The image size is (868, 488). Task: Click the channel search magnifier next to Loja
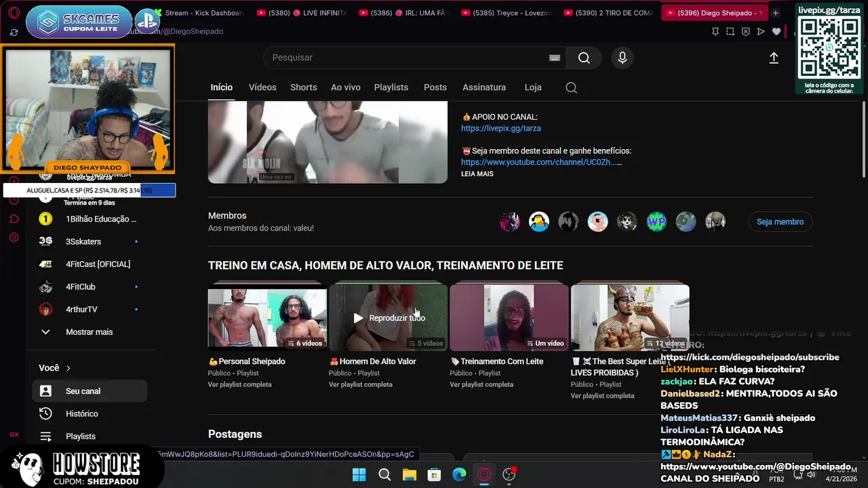[x=571, y=87]
